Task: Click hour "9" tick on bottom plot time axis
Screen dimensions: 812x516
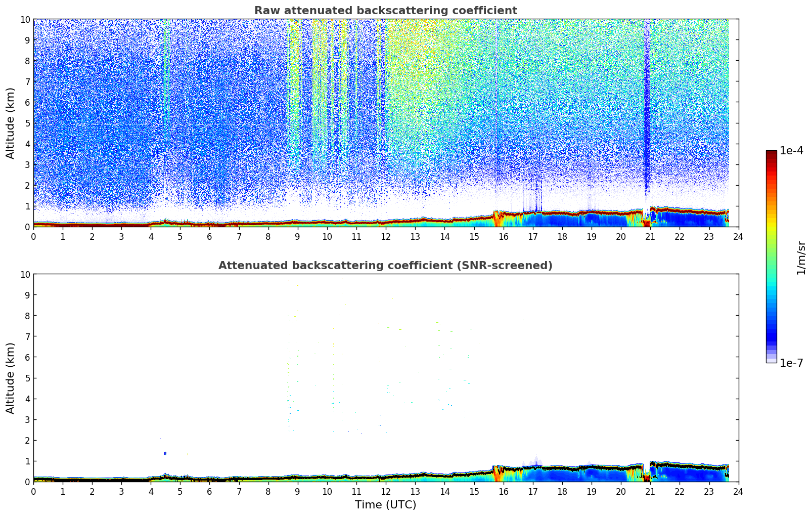Action: [x=298, y=491]
